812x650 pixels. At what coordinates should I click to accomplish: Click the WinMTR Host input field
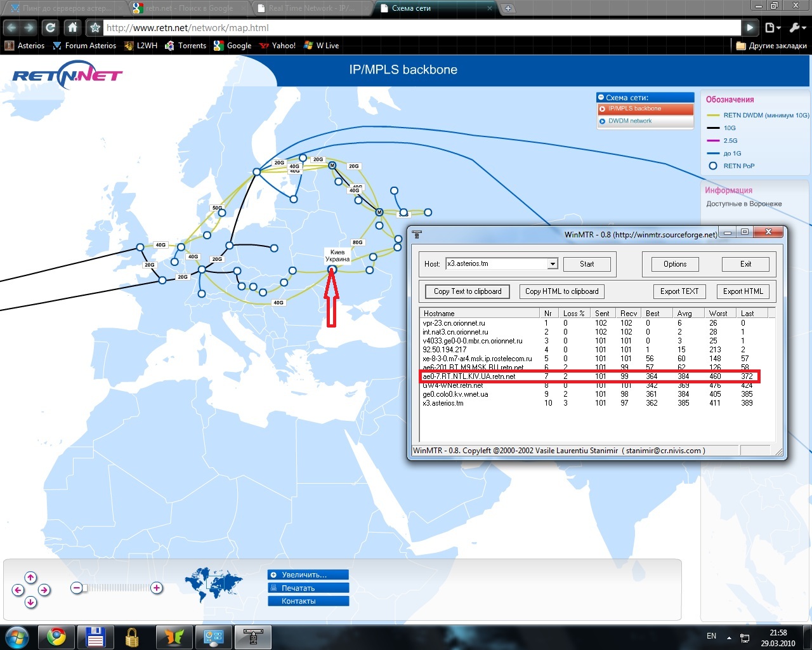coord(496,264)
